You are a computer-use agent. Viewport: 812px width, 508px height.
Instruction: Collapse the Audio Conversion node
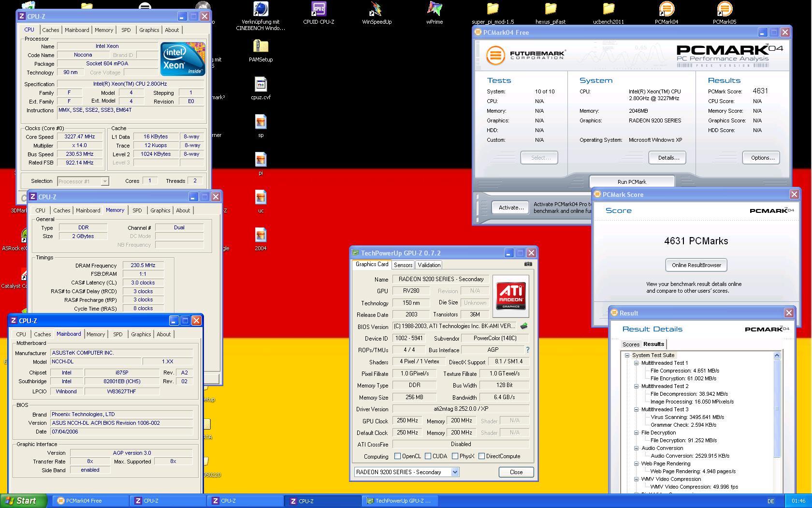636,448
